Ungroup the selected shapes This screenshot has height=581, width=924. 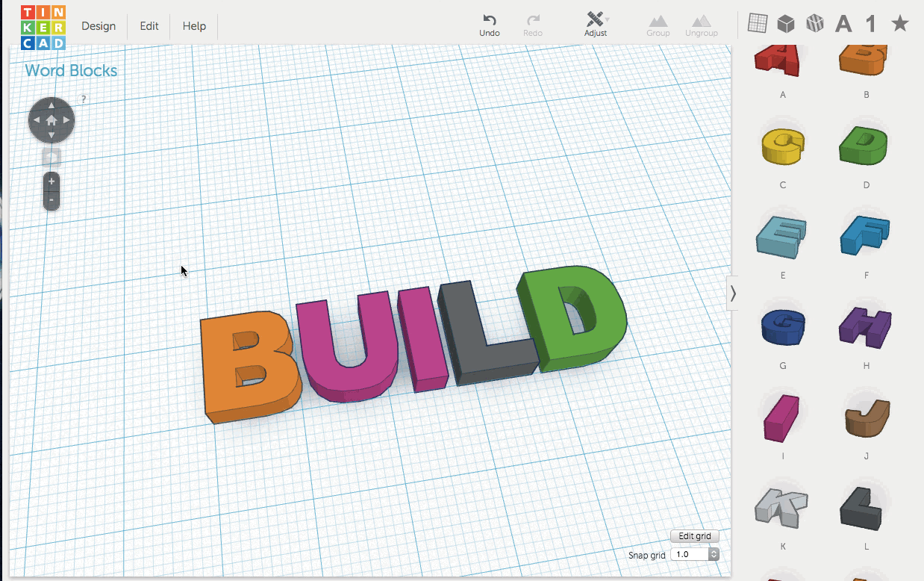click(702, 25)
